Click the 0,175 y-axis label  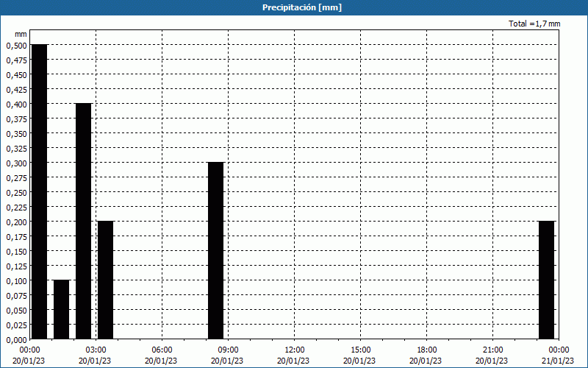[x=17, y=236]
